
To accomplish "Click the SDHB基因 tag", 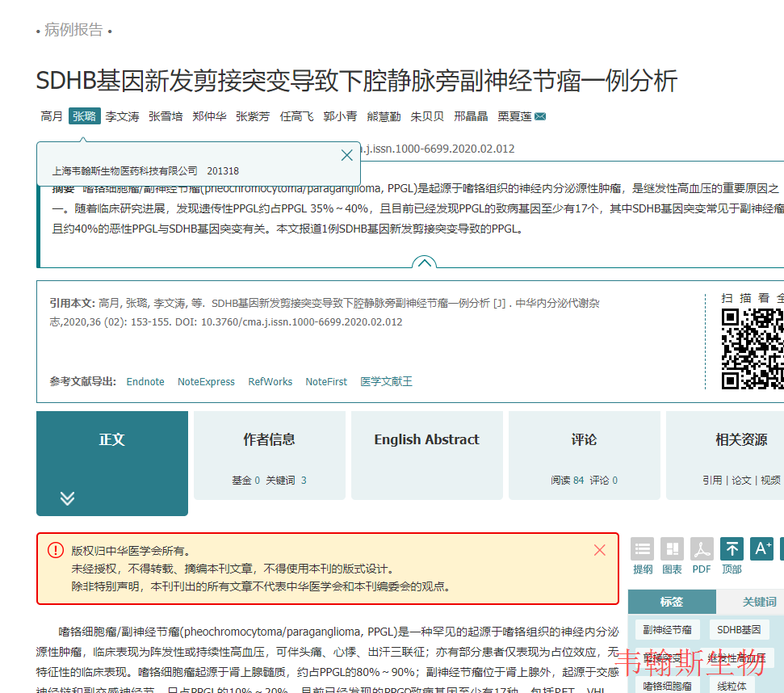I will click(x=739, y=630).
